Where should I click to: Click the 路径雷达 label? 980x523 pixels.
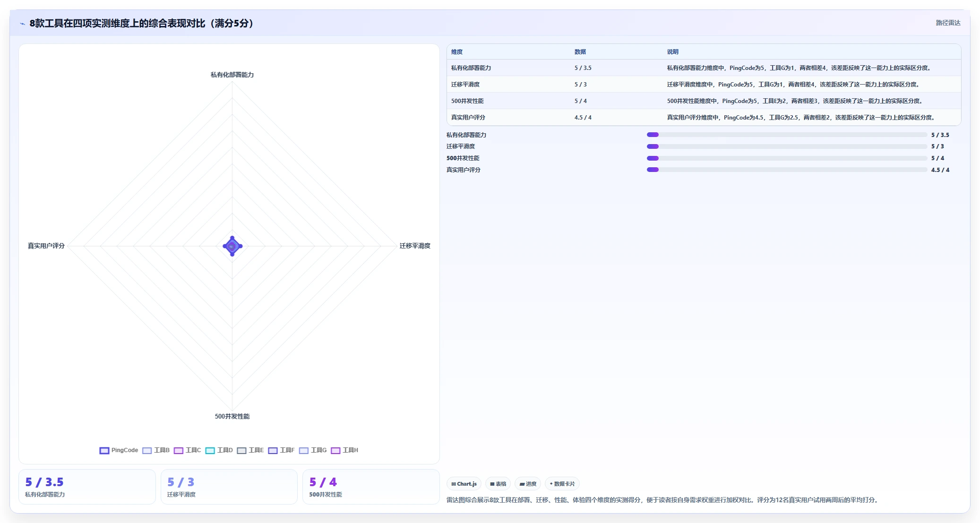948,23
